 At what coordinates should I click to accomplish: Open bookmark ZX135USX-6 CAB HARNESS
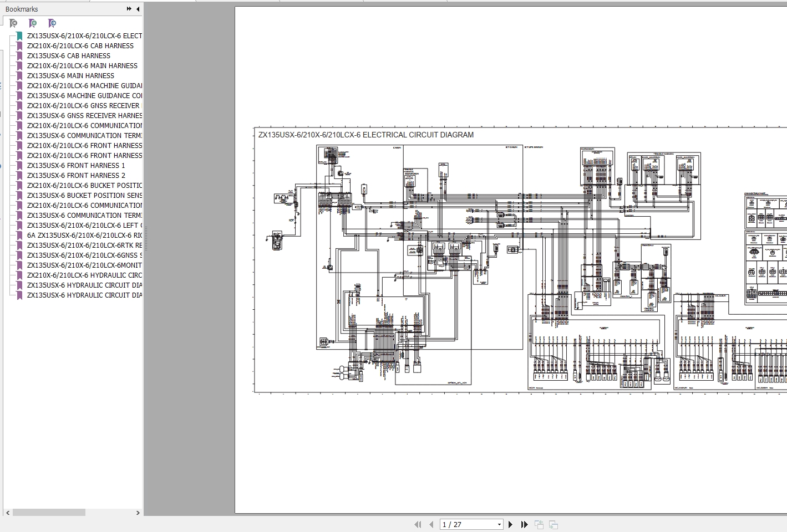[69, 56]
